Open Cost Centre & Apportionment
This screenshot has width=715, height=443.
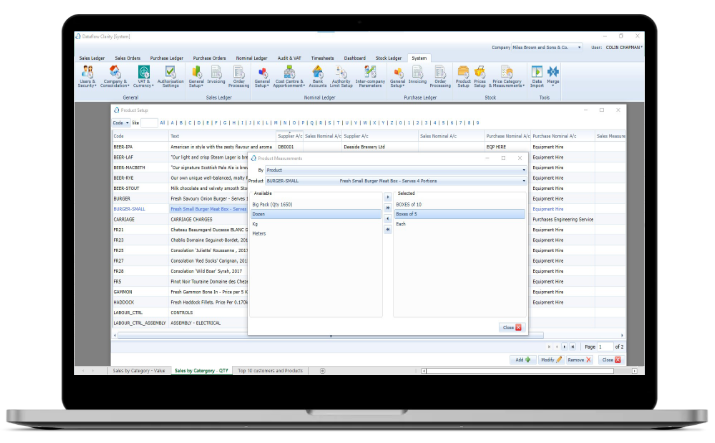click(289, 76)
